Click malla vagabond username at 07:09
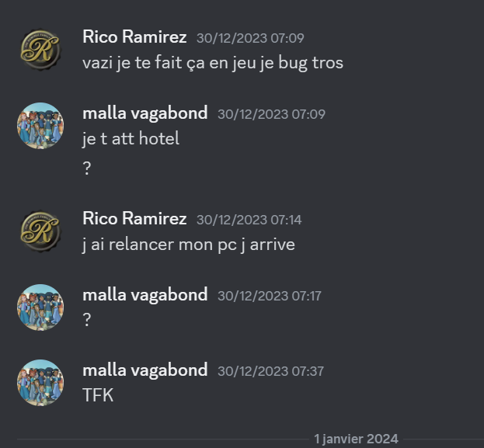Screen dimensions: 484x448 145,113
